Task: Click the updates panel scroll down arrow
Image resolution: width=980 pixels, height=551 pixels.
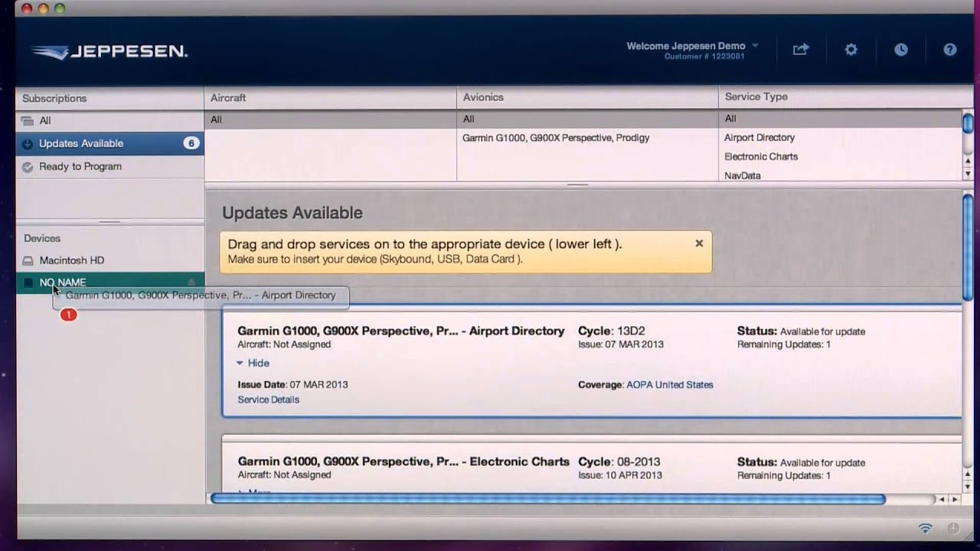Action: 968,487
